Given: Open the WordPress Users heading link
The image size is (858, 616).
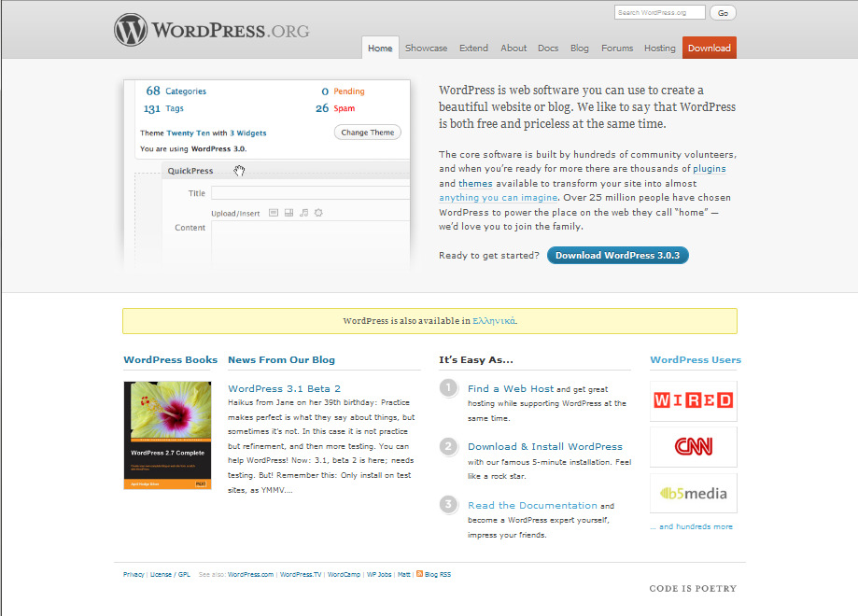Looking at the screenshot, I should click(696, 359).
